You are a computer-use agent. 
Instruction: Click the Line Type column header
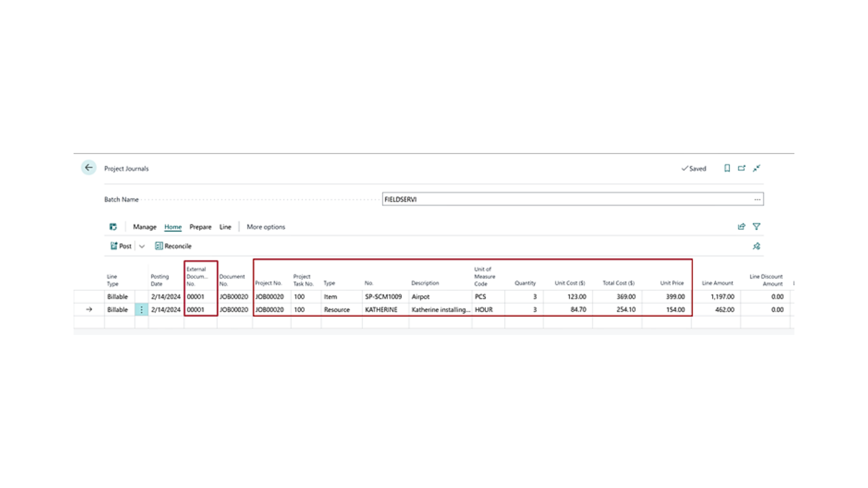tap(112, 280)
